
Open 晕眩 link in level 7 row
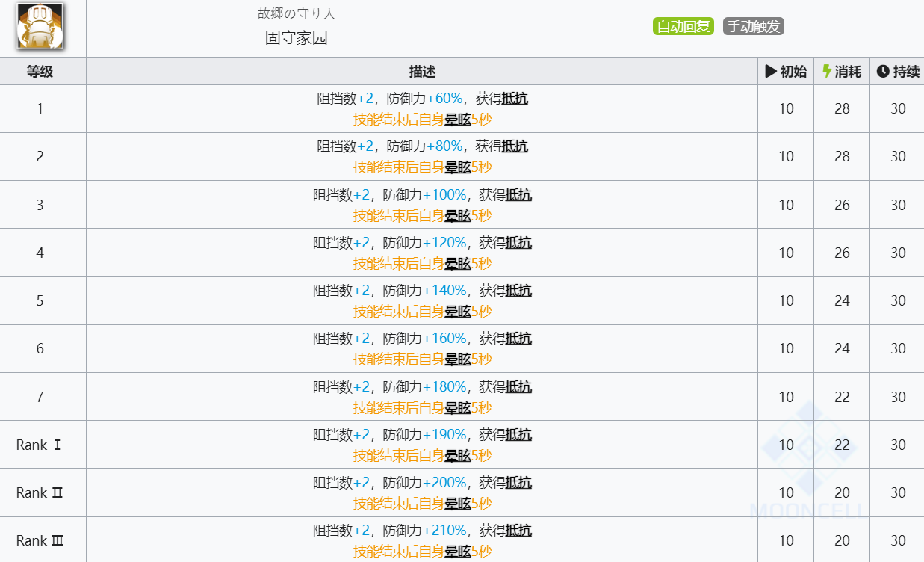[x=457, y=408]
